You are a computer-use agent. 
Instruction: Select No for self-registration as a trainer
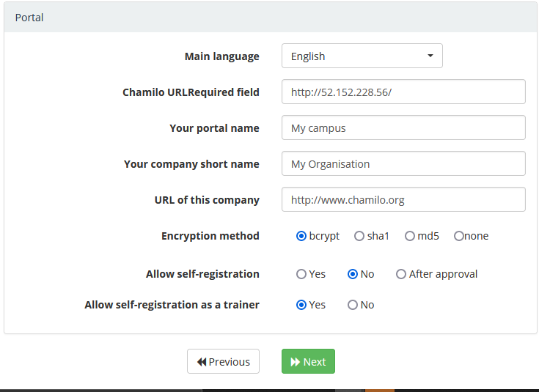353,305
